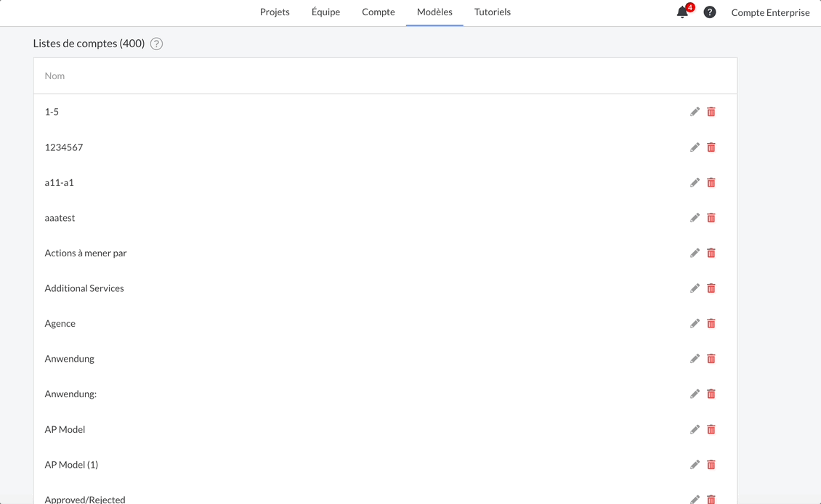Delete the AP Model (1) list
The image size is (821, 504).
[711, 464]
